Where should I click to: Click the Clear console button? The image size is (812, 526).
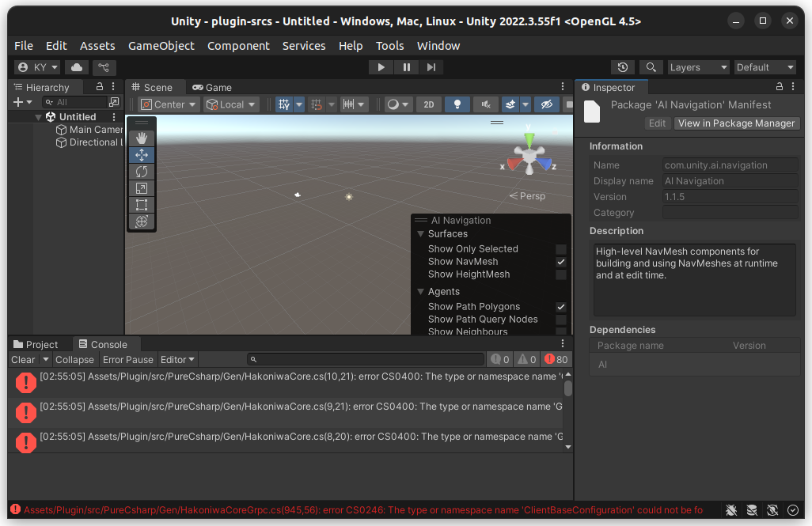[23, 360]
